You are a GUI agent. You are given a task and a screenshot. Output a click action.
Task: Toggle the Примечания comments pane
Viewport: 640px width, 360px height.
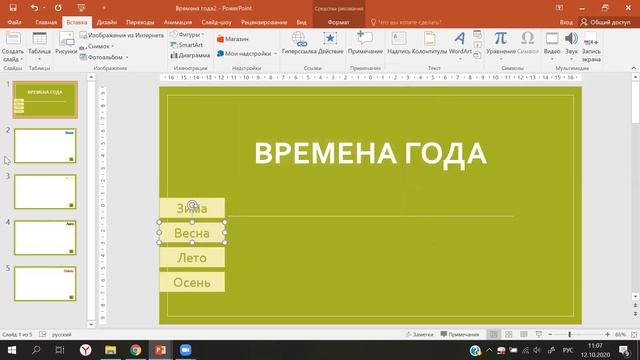click(460, 334)
